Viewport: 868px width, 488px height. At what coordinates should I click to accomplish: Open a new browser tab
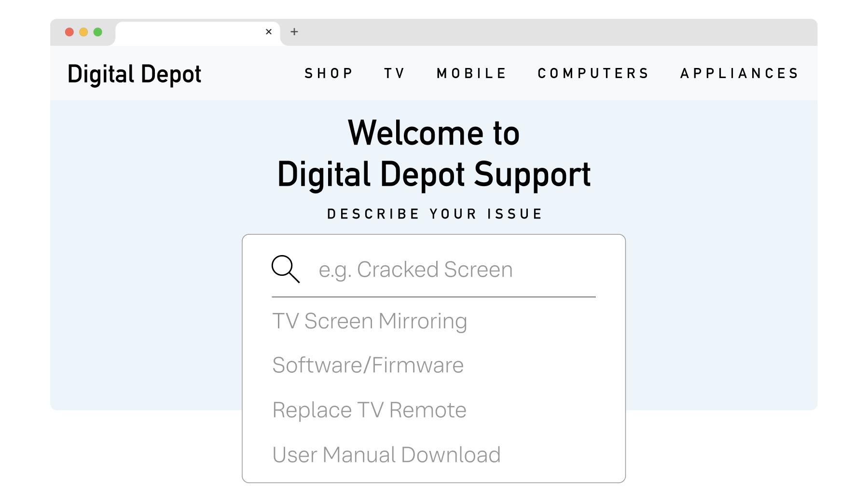pos(294,32)
